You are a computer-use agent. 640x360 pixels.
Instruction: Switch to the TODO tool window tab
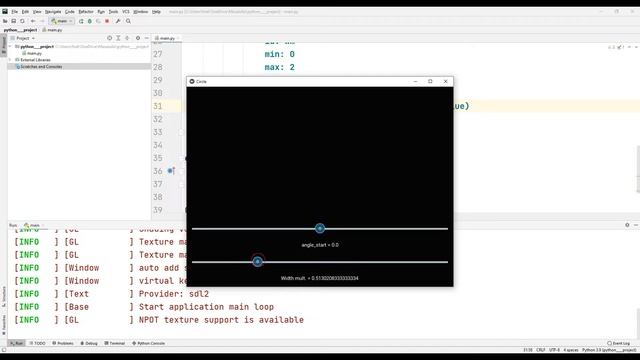coord(37,343)
